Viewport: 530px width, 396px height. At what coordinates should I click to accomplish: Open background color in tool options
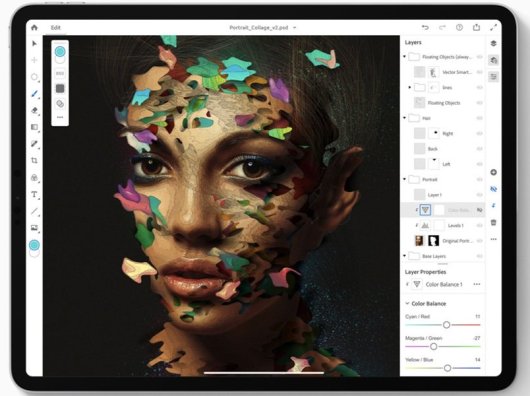pyautogui.click(x=60, y=60)
